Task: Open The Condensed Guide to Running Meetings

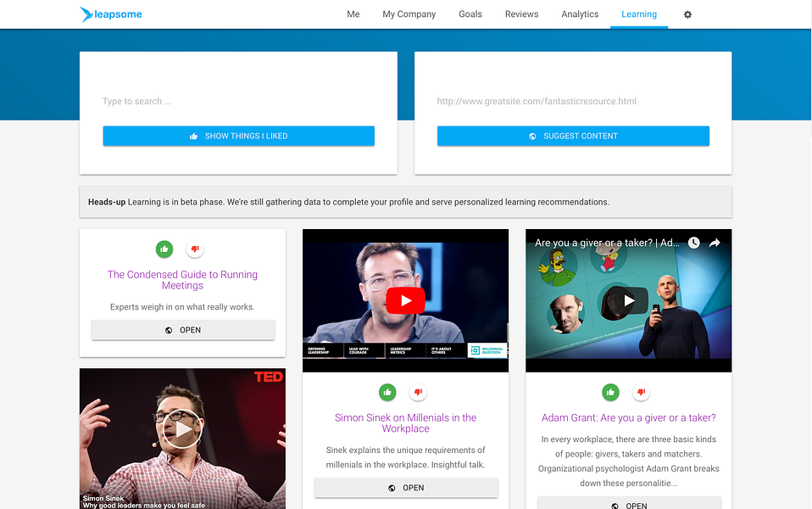Action: [x=183, y=330]
